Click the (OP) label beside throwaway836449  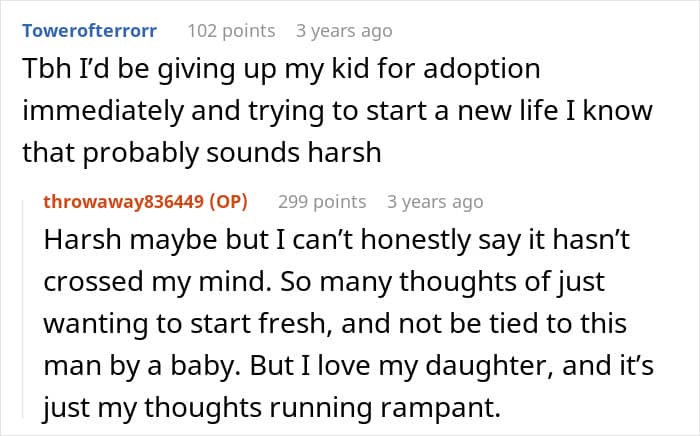coord(227,202)
